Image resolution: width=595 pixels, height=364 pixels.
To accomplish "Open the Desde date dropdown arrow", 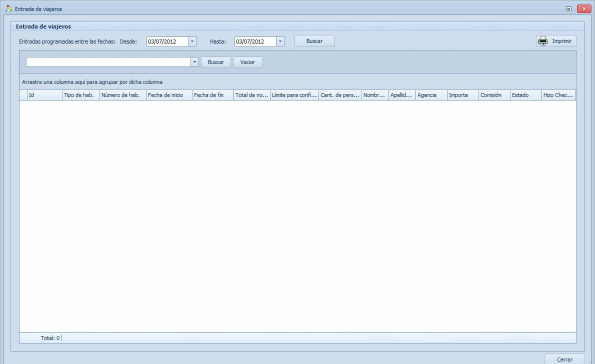I will click(x=192, y=41).
